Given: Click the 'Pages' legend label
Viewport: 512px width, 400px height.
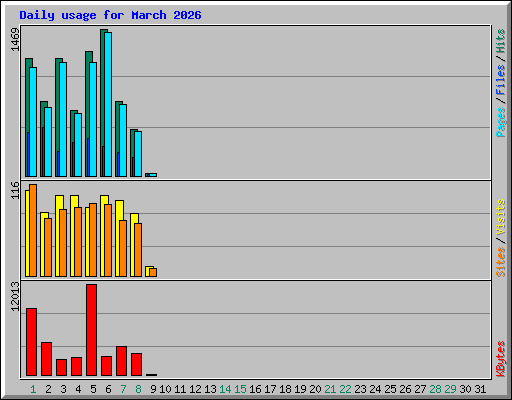Looking at the screenshot, I should 500,122.
